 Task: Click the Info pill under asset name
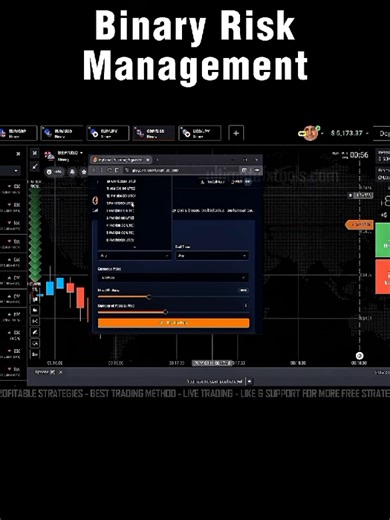(x=55, y=172)
